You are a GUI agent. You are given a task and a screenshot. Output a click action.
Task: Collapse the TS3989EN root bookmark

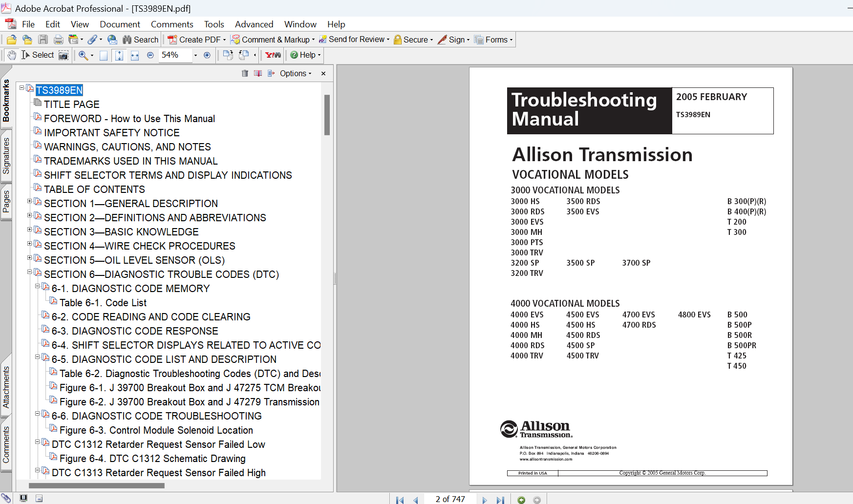(x=21, y=88)
